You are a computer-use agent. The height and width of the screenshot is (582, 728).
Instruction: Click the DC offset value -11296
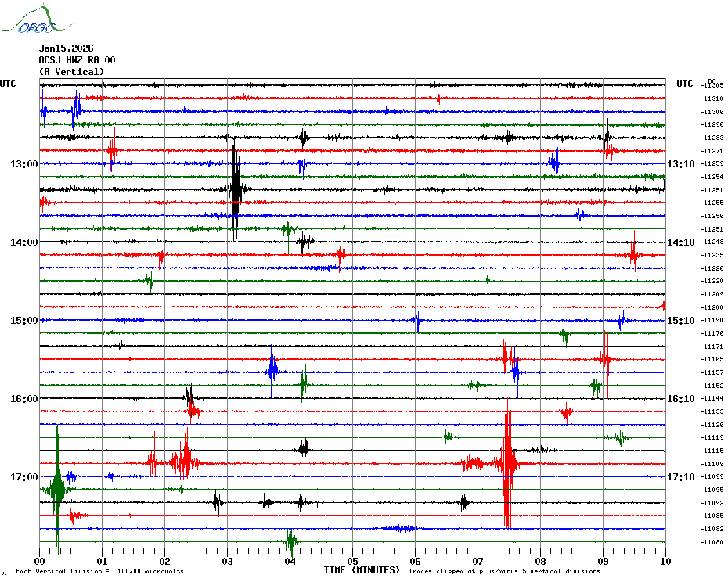[712, 125]
